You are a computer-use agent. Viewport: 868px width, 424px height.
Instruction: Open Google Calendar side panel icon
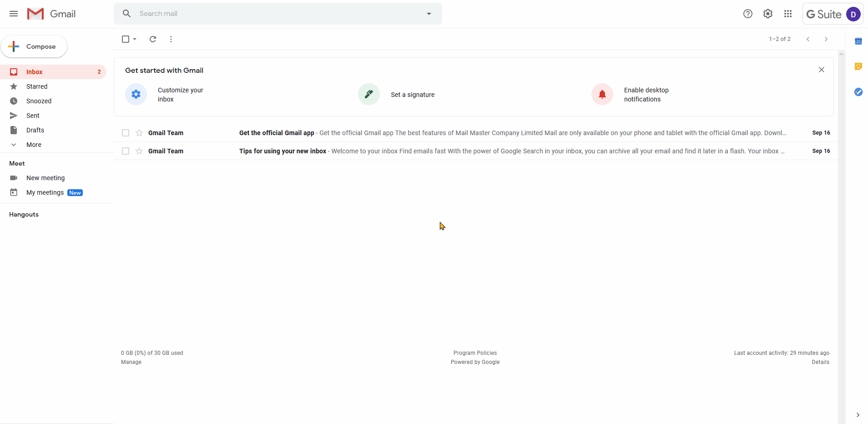tap(858, 41)
